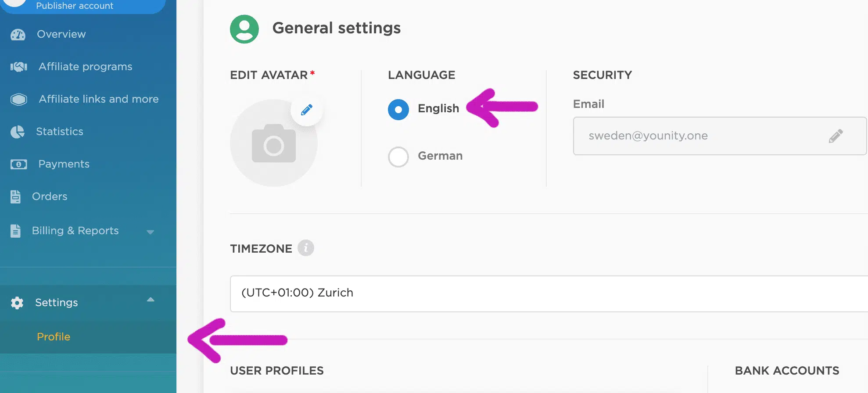The image size is (868, 393).
Task: Click the Affiliate programs handshake icon
Action: click(19, 67)
